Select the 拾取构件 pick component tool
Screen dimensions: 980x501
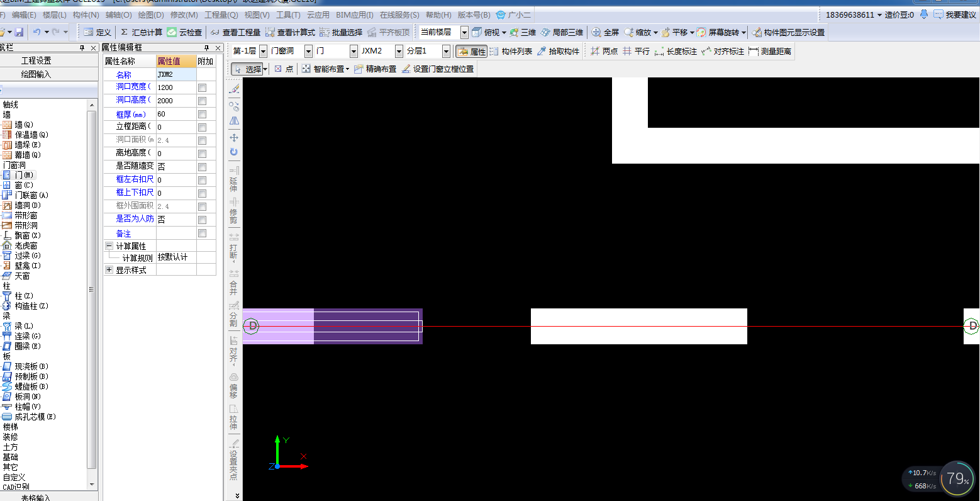(558, 51)
